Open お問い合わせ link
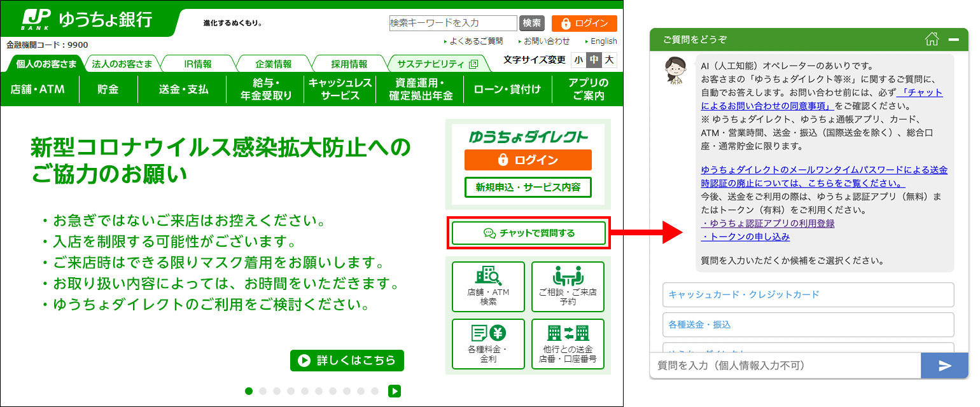Image resolution: width=980 pixels, height=407 pixels. tap(547, 41)
